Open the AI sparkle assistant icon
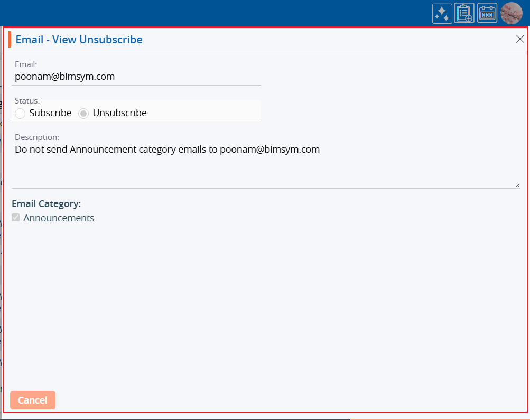Viewport: 530px width, 420px height. (x=442, y=13)
